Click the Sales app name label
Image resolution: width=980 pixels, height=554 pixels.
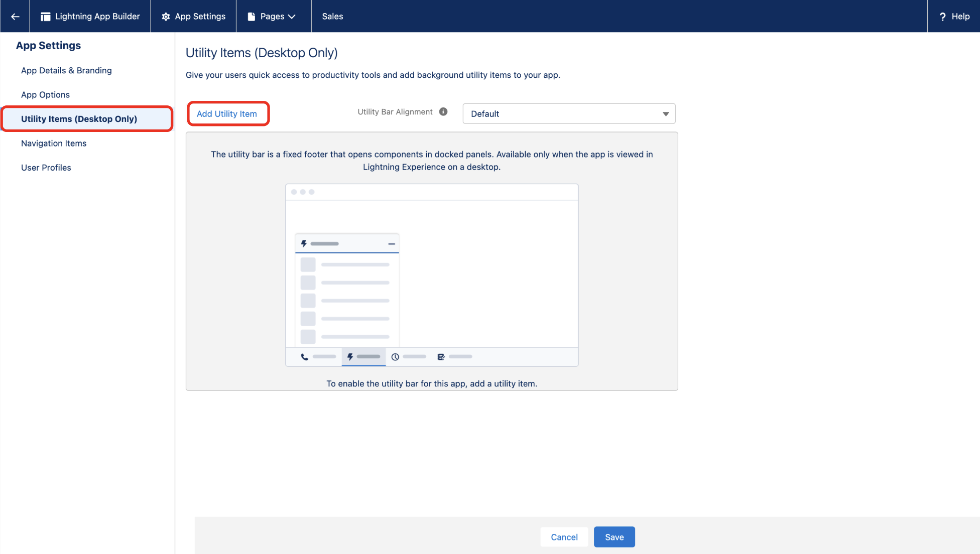(332, 17)
